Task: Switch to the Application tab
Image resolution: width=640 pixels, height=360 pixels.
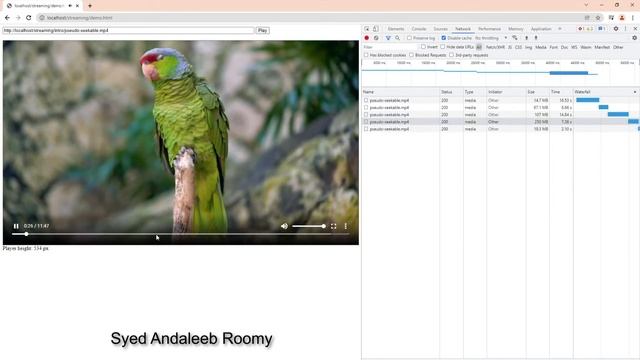Action: (x=541, y=29)
